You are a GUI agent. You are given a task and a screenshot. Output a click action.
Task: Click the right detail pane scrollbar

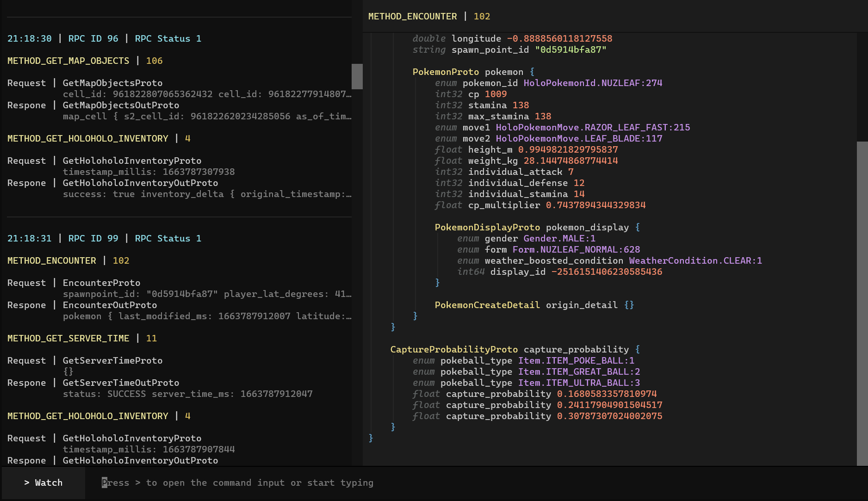[x=862, y=303]
